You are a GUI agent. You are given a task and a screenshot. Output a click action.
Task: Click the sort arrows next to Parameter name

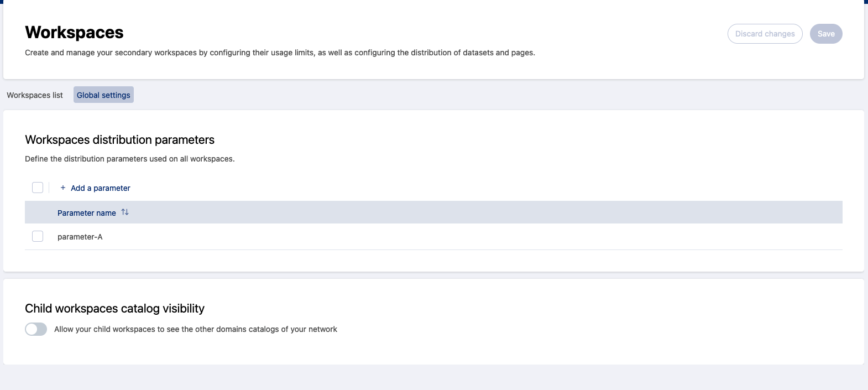click(125, 212)
